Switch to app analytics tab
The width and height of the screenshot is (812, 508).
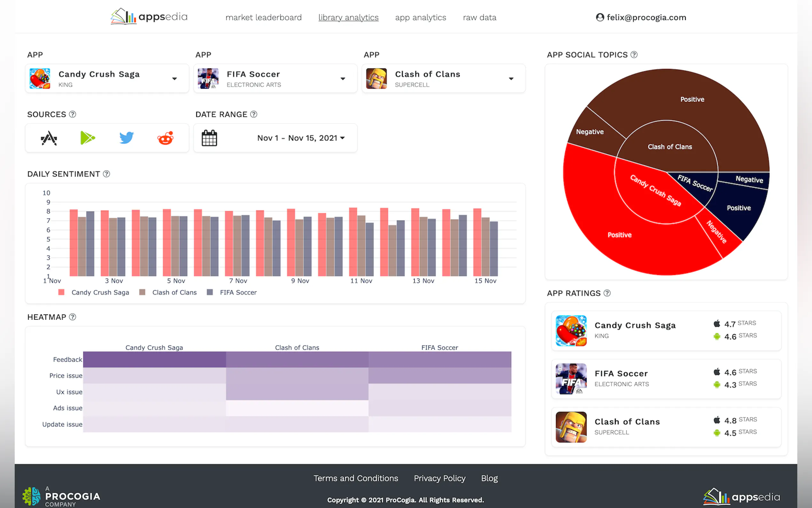(421, 18)
